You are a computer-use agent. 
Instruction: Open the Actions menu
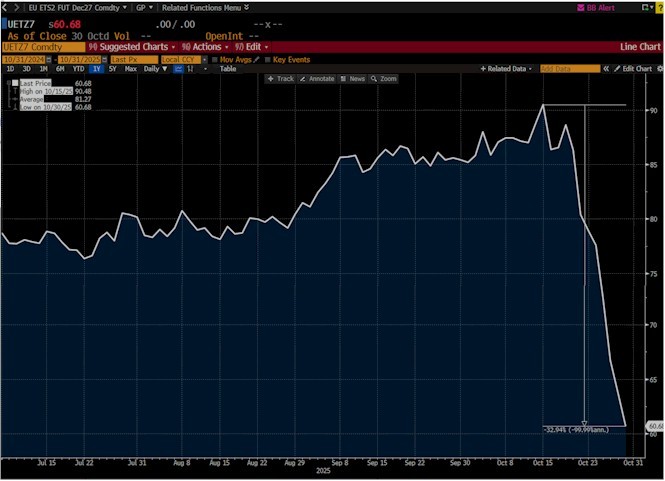click(205, 47)
